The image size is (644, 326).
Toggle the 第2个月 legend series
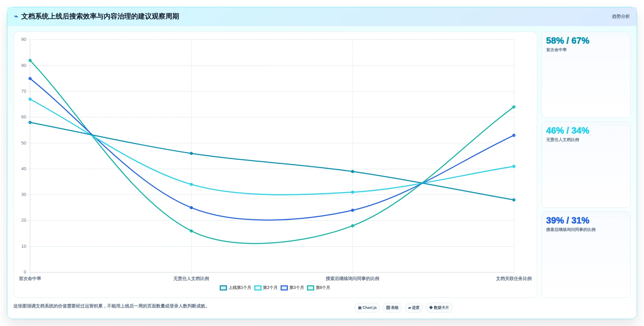coord(266,288)
